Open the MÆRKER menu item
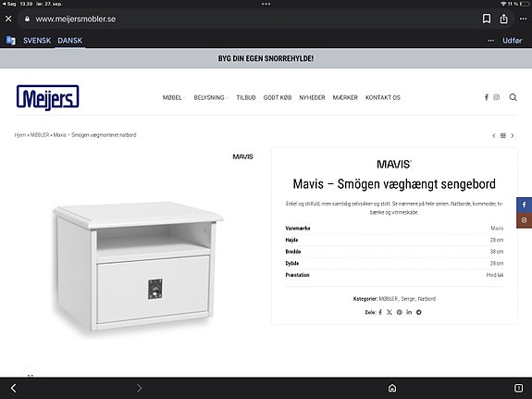 point(345,97)
